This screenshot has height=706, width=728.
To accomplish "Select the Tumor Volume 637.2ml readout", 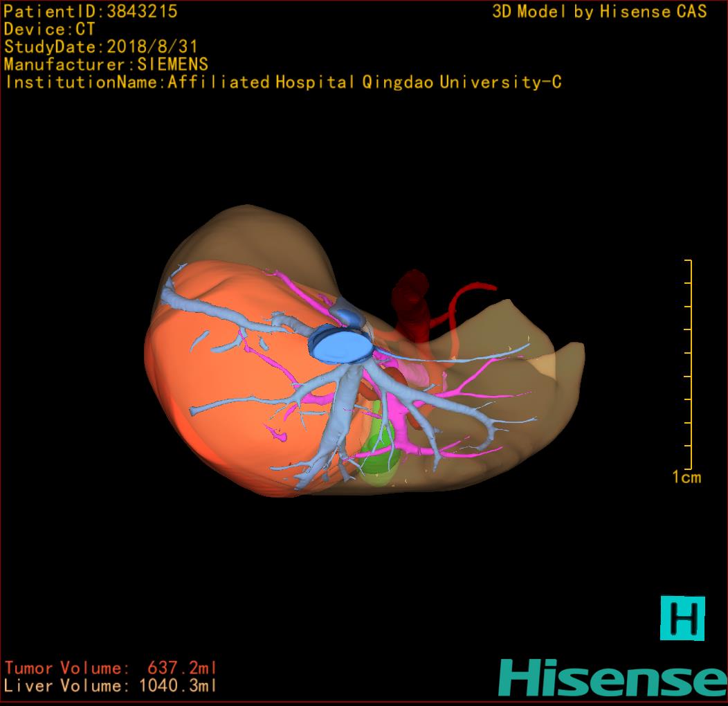I will pyautogui.click(x=110, y=668).
